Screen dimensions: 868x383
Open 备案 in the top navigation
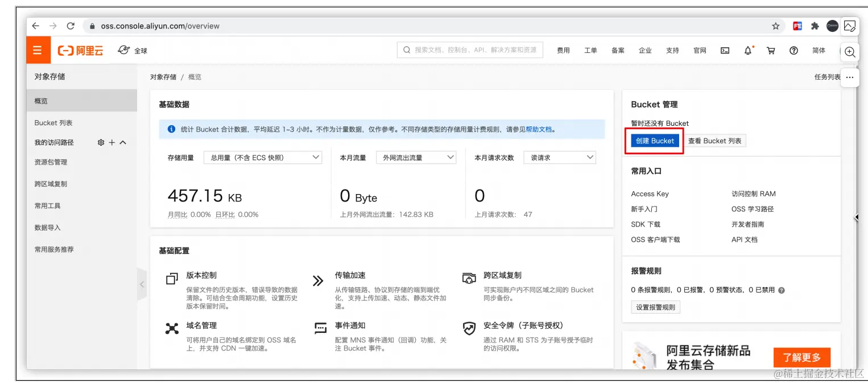click(x=618, y=51)
